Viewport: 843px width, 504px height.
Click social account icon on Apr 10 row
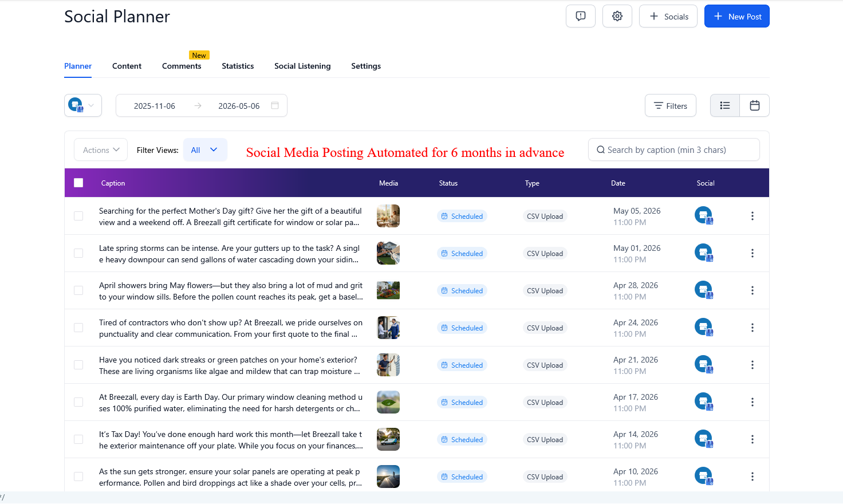(704, 476)
